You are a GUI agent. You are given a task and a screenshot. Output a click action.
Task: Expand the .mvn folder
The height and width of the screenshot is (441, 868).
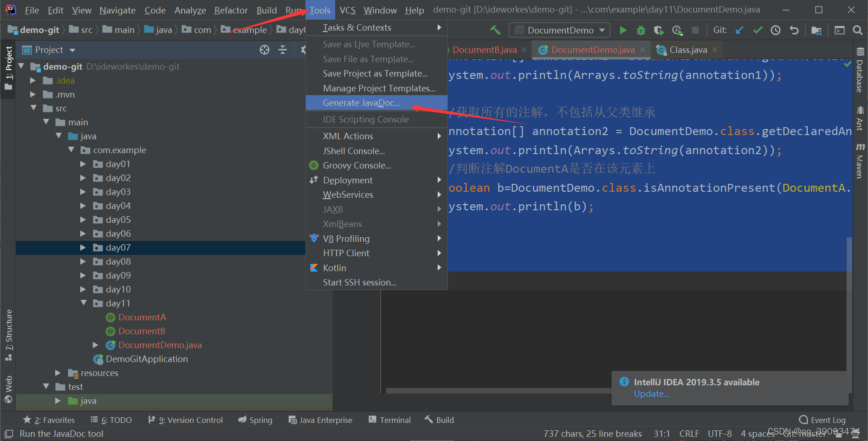click(33, 94)
